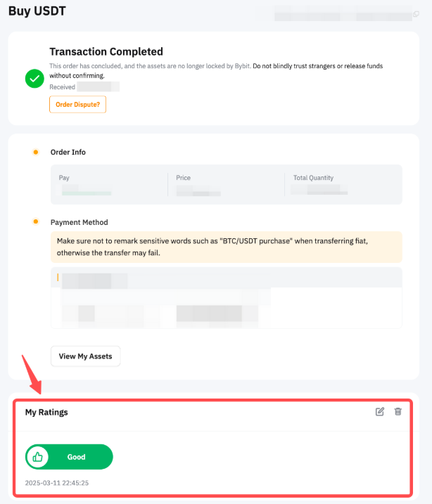Click the My Ratings section title

click(46, 413)
